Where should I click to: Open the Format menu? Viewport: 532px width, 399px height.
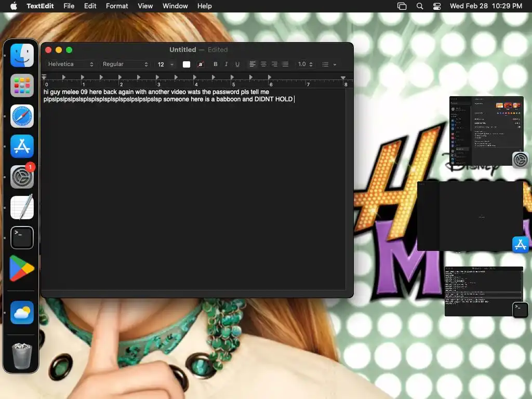pos(117,6)
